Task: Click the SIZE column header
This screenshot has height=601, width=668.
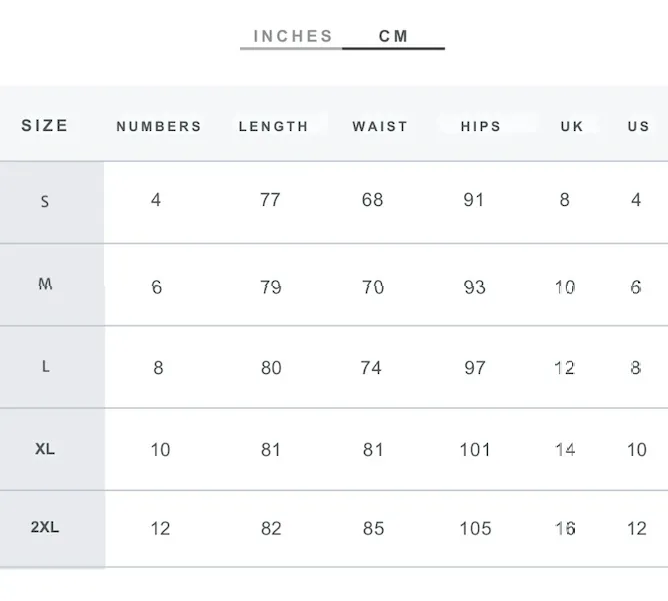Action: (x=45, y=126)
